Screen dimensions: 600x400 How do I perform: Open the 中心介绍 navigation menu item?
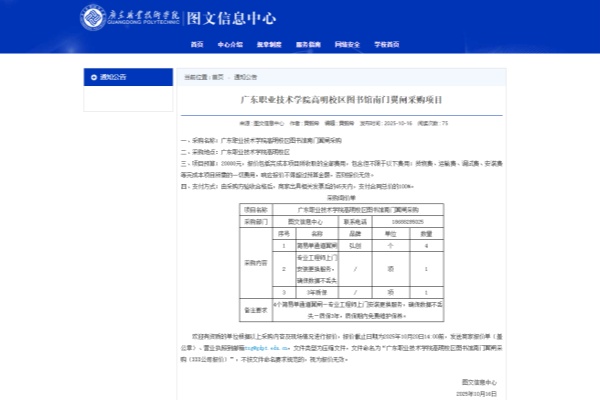pyautogui.click(x=230, y=44)
